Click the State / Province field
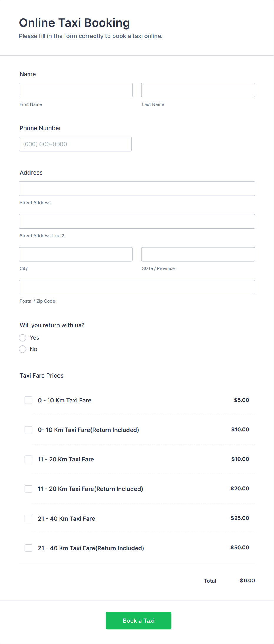Image resolution: width=274 pixels, height=644 pixels. pos(198,254)
